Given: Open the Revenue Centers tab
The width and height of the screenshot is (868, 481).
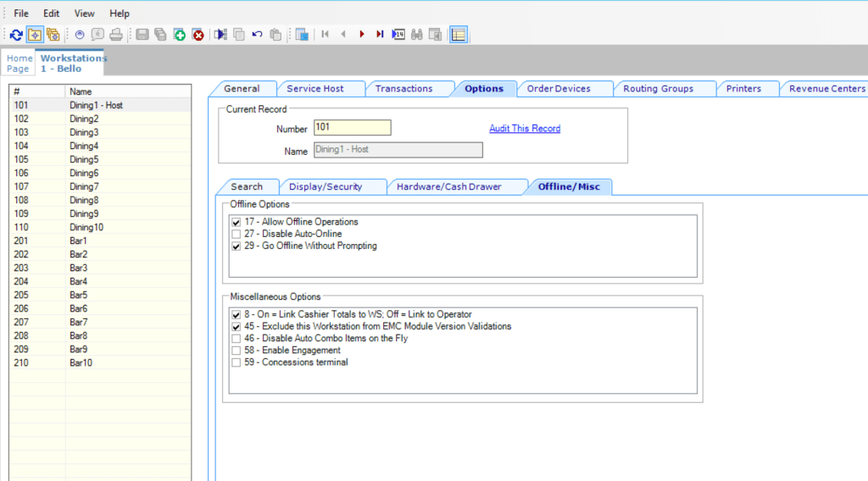Looking at the screenshot, I should coord(827,88).
